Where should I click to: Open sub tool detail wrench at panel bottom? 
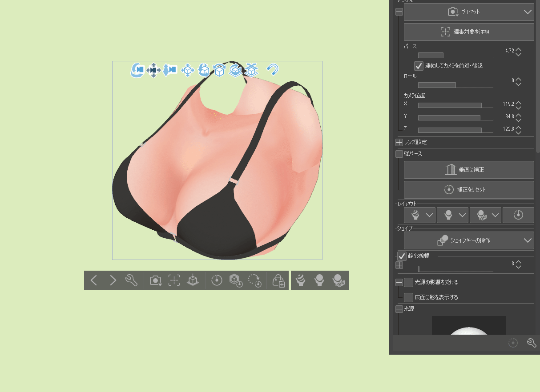click(x=531, y=343)
